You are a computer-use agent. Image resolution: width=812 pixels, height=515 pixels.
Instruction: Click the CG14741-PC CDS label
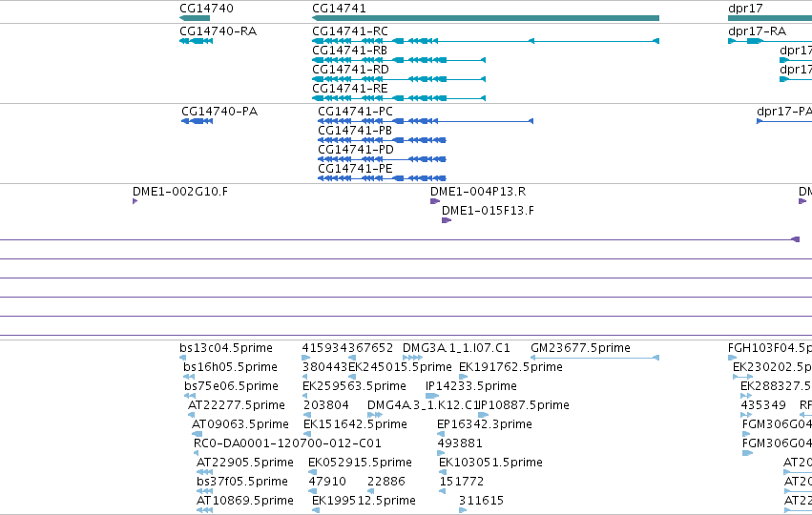[355, 112]
